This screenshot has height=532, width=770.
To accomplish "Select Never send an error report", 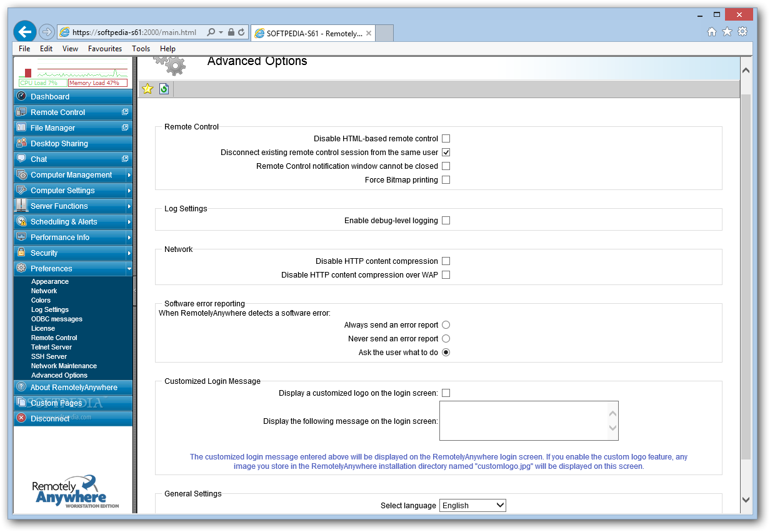I will 446,339.
